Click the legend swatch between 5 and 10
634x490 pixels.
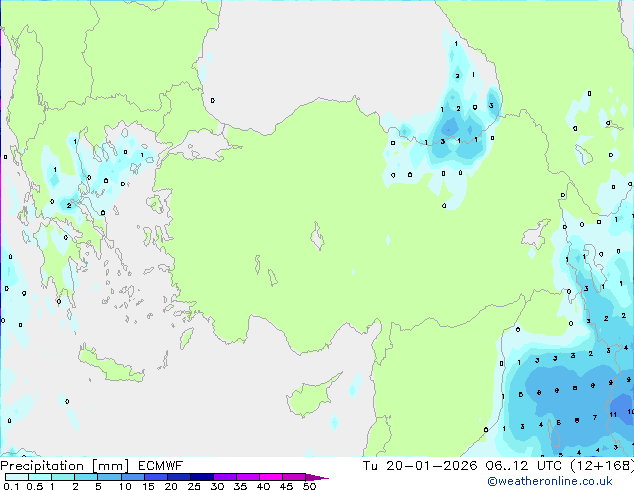(109, 477)
